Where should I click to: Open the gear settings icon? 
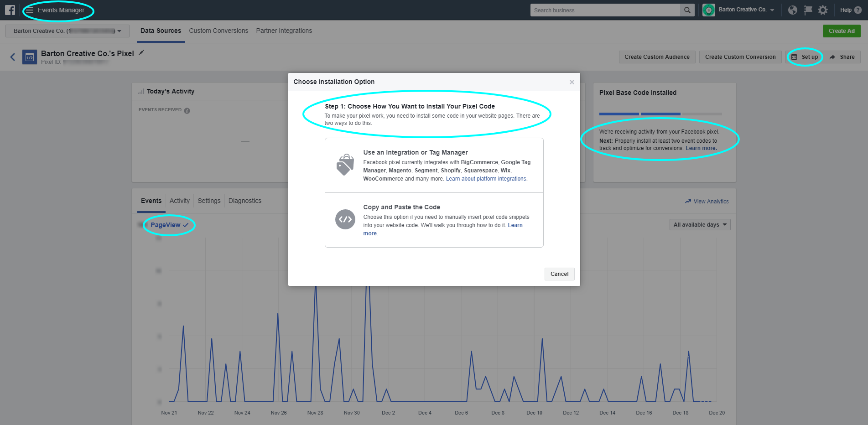(823, 10)
